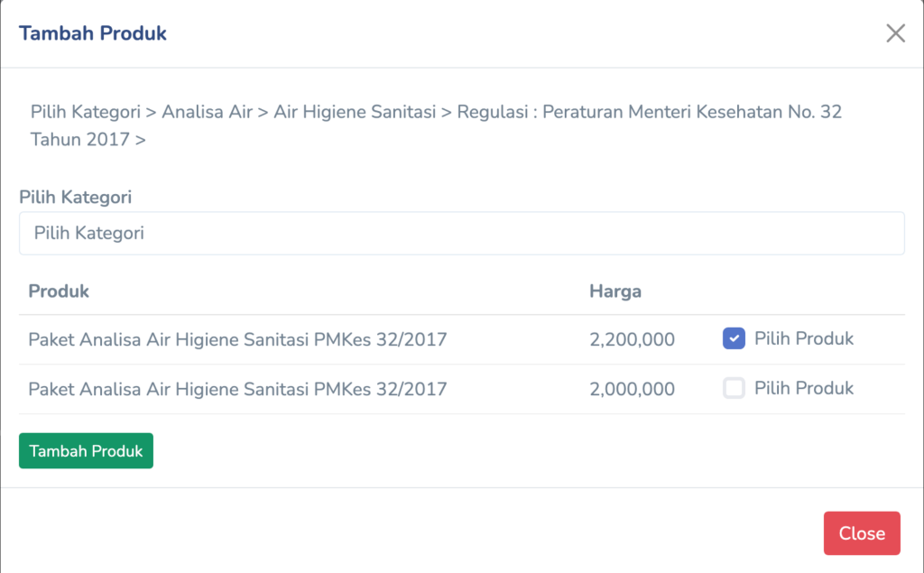Check the 2,000,000 product checkbox
This screenshot has width=924, height=573.
(x=734, y=389)
